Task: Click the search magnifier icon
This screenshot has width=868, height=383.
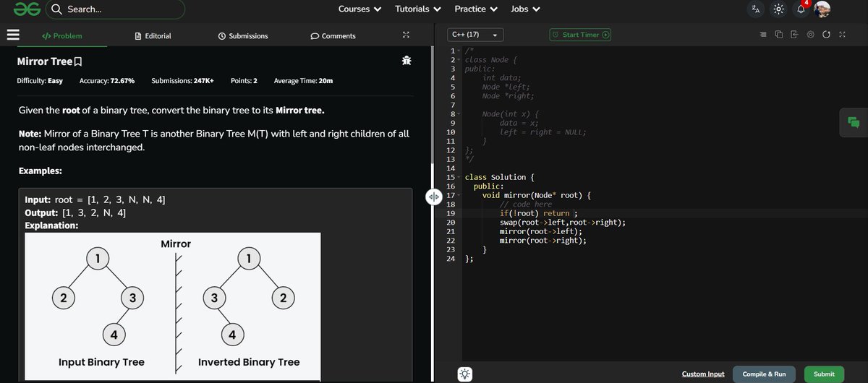Action: coord(56,9)
